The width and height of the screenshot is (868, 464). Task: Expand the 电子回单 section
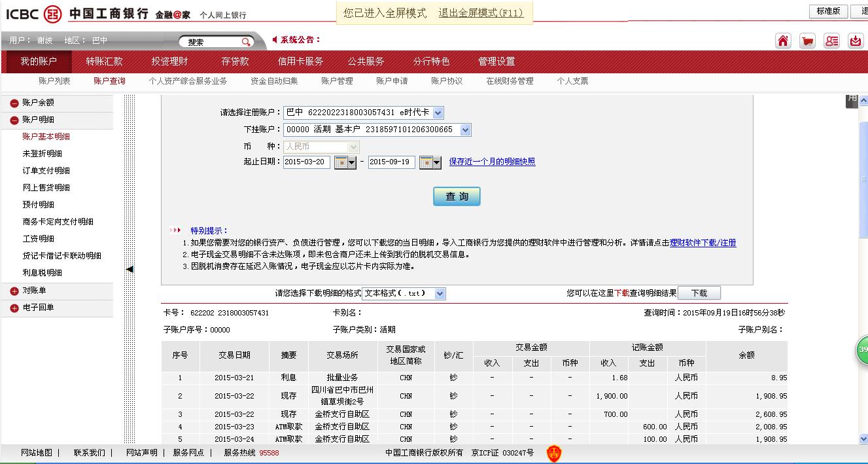14,308
